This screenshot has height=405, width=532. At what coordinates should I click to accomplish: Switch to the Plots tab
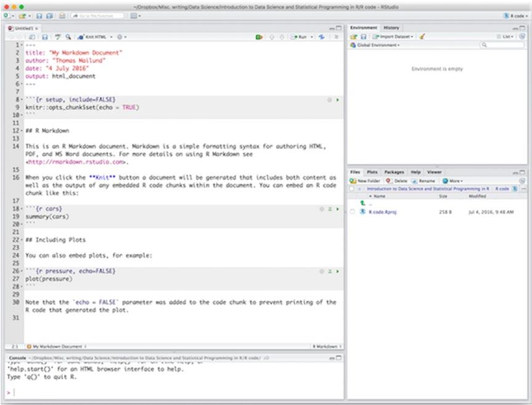(x=372, y=173)
